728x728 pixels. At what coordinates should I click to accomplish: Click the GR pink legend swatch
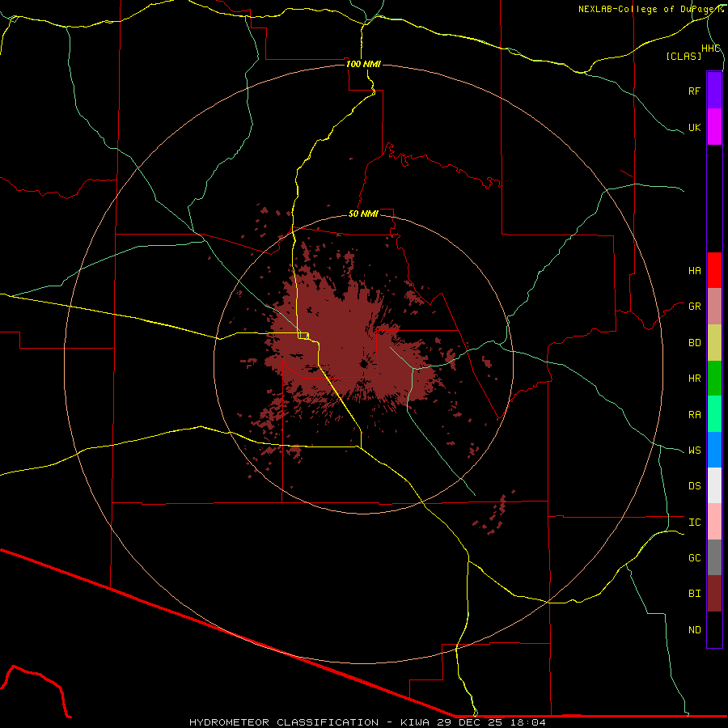tap(714, 307)
